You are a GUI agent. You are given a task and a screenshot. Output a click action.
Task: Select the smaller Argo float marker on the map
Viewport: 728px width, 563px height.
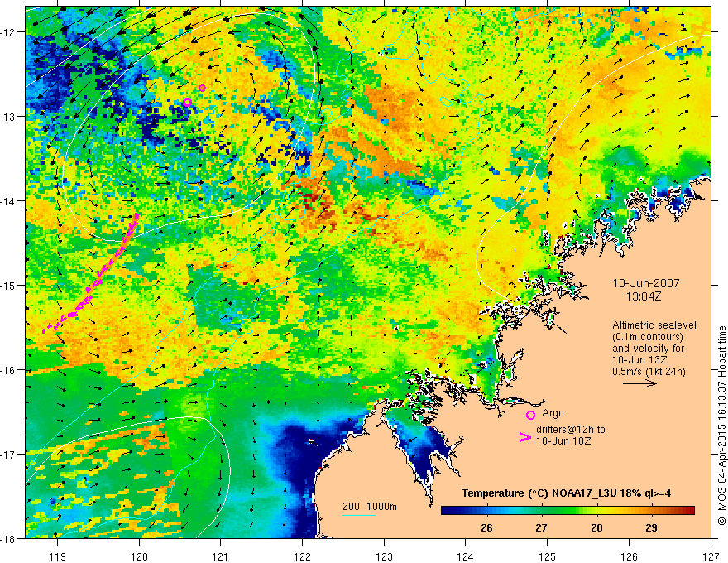point(202,88)
